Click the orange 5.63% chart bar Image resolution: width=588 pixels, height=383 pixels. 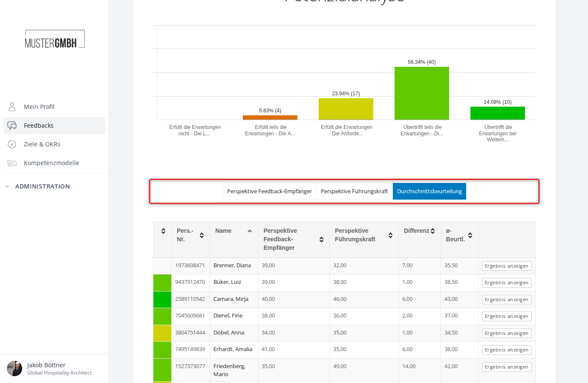[270, 117]
